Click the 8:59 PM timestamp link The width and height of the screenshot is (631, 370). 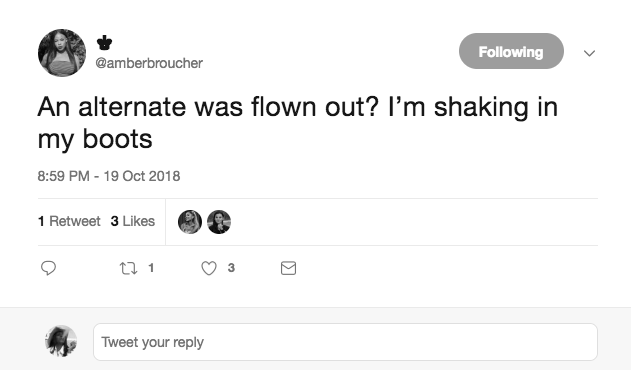pyautogui.click(x=64, y=176)
